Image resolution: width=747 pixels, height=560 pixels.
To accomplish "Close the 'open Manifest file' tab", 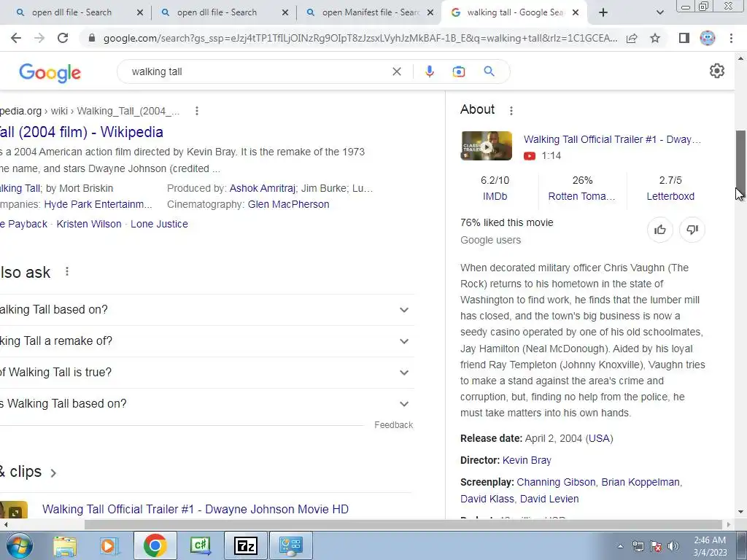I will pyautogui.click(x=430, y=12).
